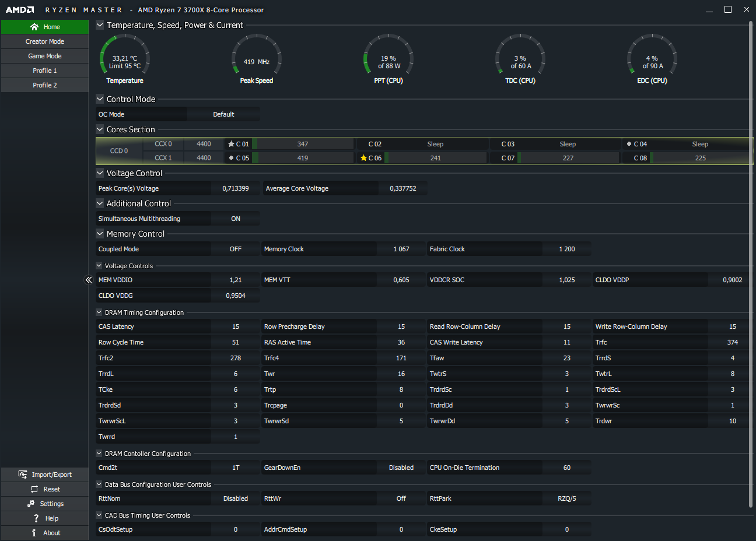The height and width of the screenshot is (541, 756).
Task: Click the vertical scrollbar on the right
Action: click(x=751, y=262)
